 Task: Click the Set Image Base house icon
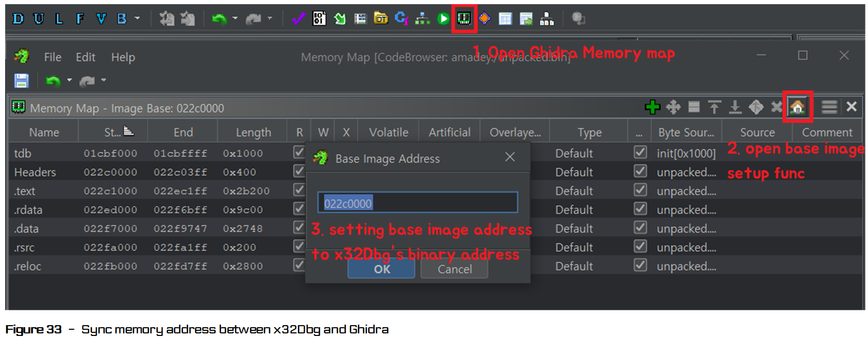click(x=798, y=107)
